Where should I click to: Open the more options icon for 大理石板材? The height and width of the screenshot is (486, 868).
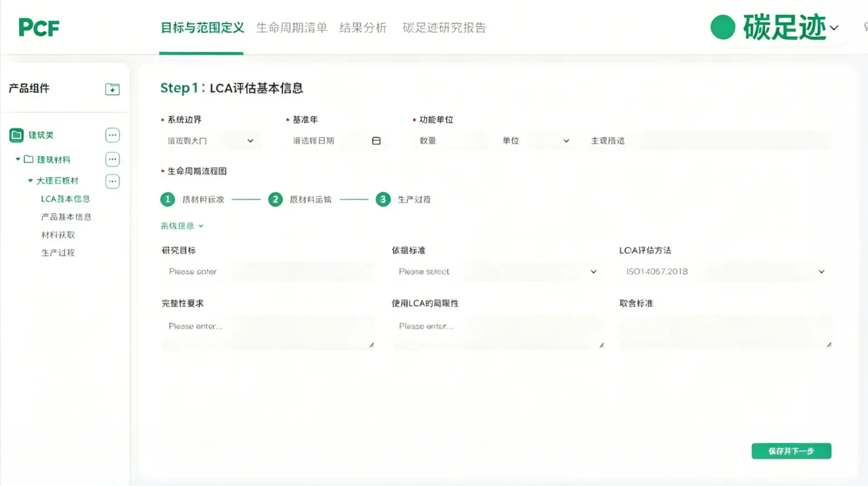(x=112, y=181)
